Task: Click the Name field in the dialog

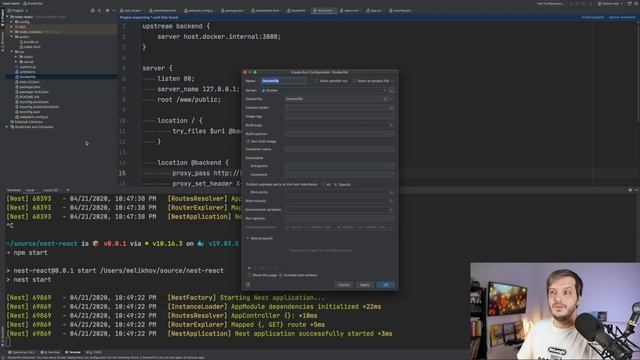Action: [284, 81]
